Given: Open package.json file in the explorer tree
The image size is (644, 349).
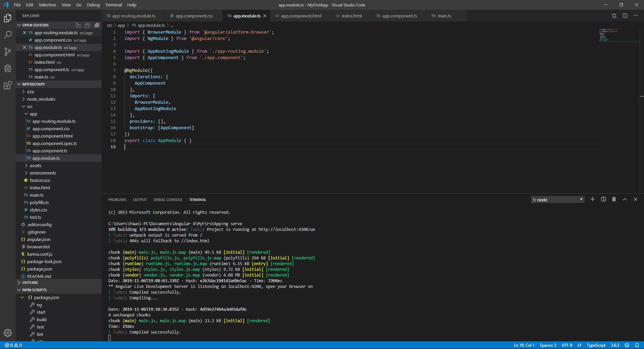Looking at the screenshot, I should click(40, 269).
